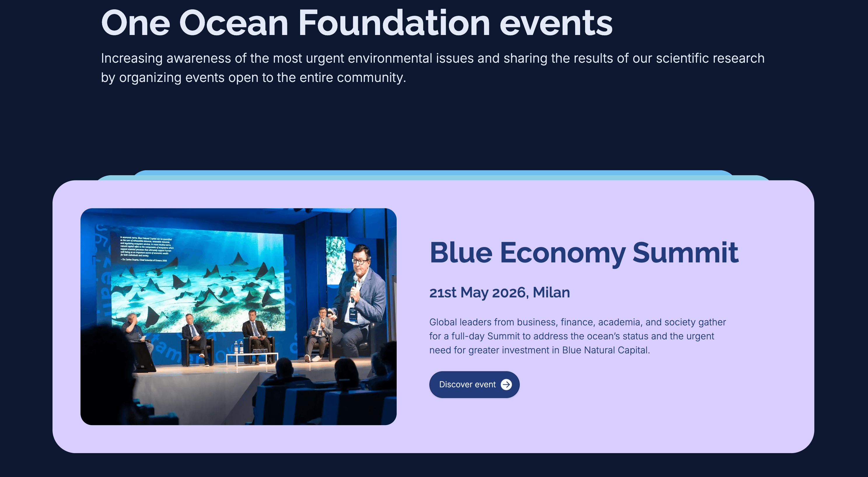Select the '21st May 2026, Milan' date text
This screenshot has height=477, width=868.
pyautogui.click(x=499, y=292)
